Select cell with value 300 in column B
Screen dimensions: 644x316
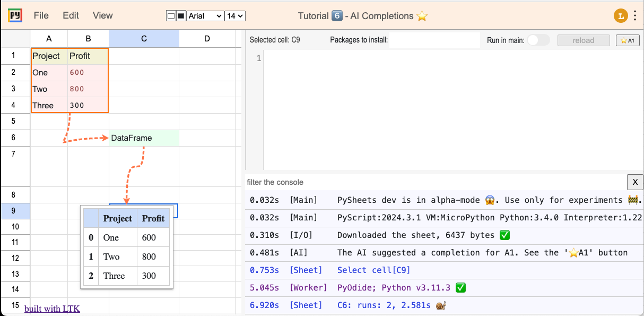(88, 105)
